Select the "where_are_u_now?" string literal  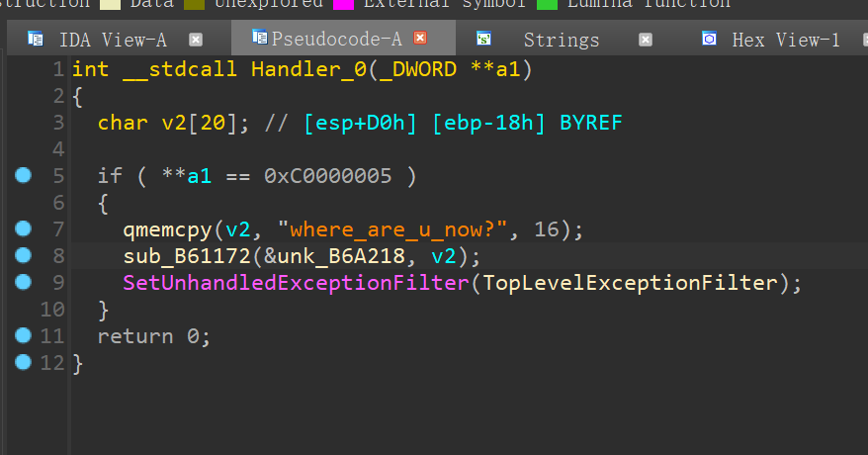pyautogui.click(x=392, y=229)
